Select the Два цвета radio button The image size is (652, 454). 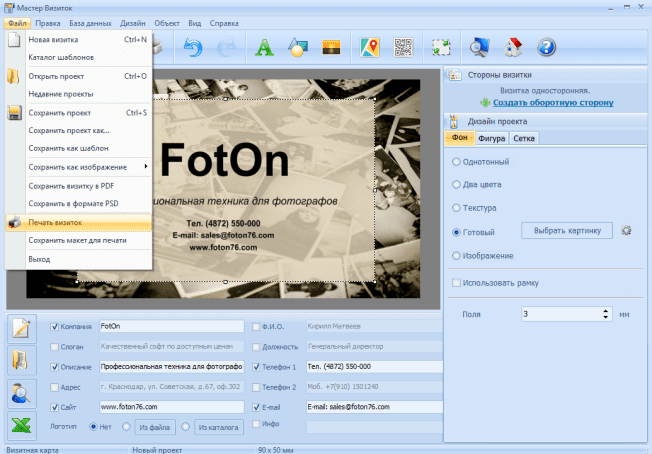point(456,185)
